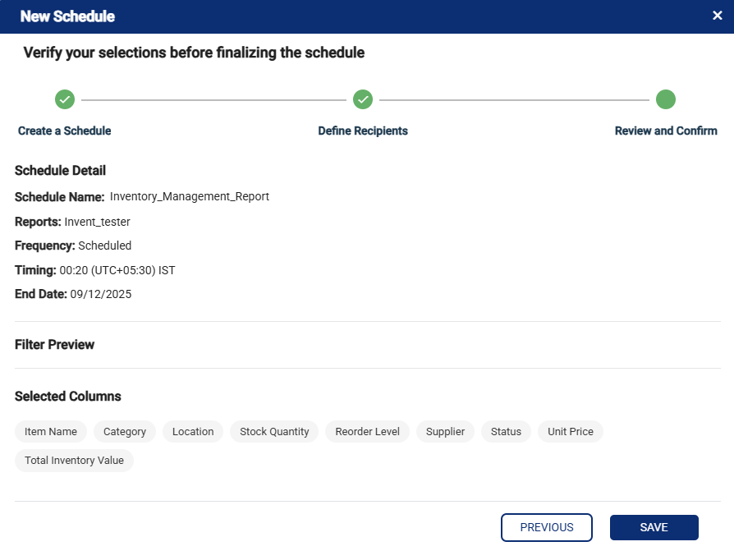Click the Create a Schedule checkmark step icon

pos(65,99)
